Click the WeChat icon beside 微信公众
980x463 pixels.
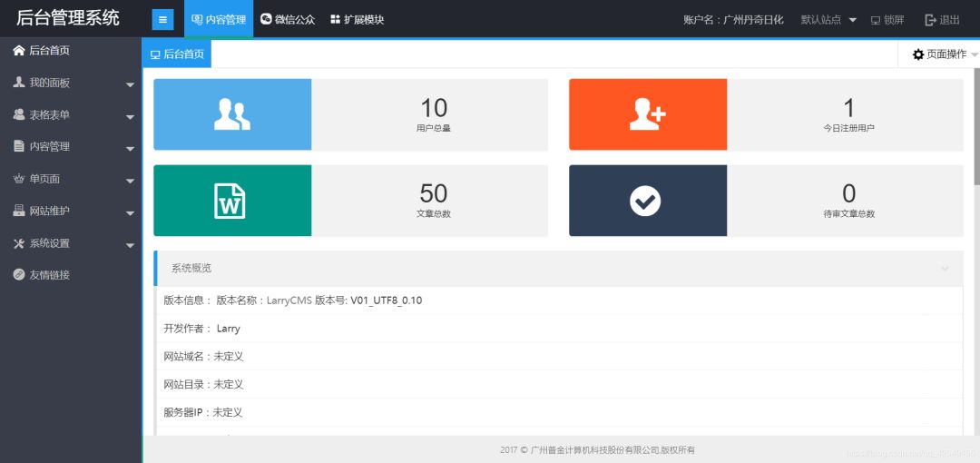click(266, 19)
